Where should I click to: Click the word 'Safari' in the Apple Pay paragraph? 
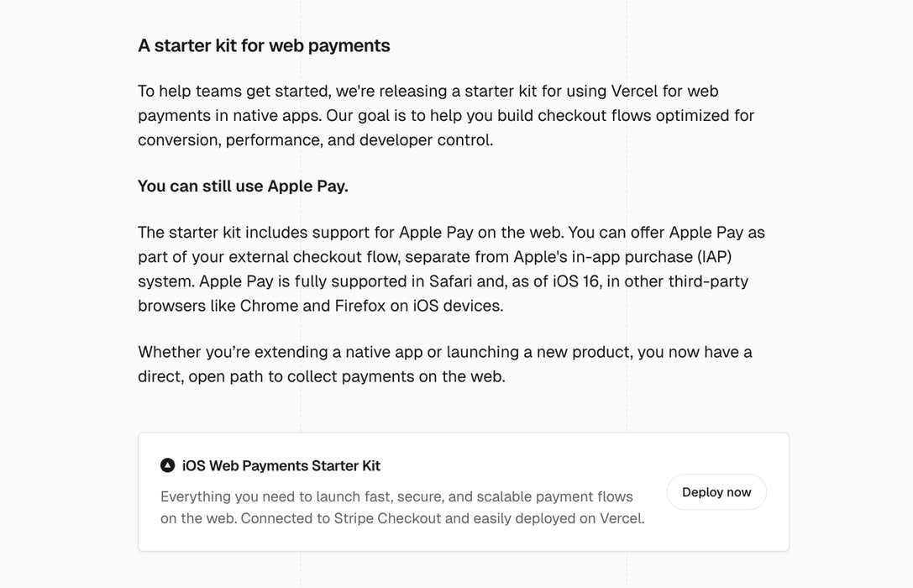tap(453, 281)
